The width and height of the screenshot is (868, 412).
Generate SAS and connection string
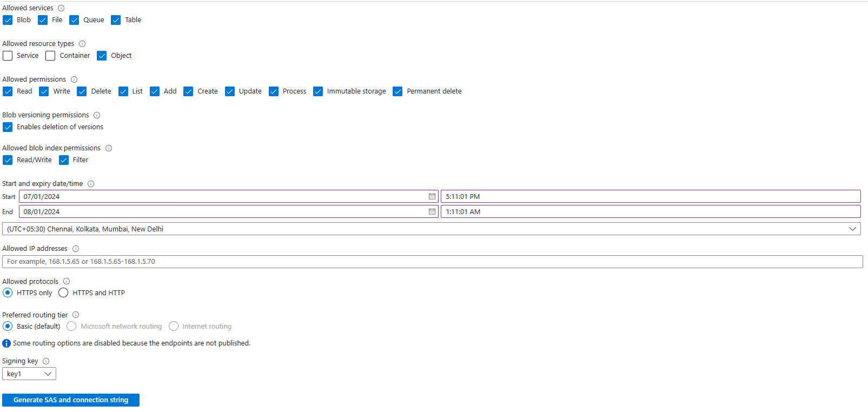[x=71, y=400]
